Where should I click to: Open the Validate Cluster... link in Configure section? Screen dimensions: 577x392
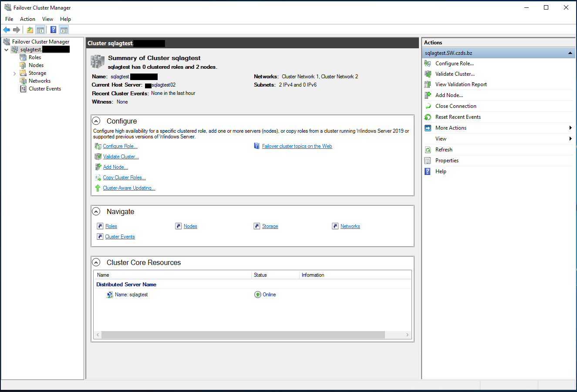[121, 157]
